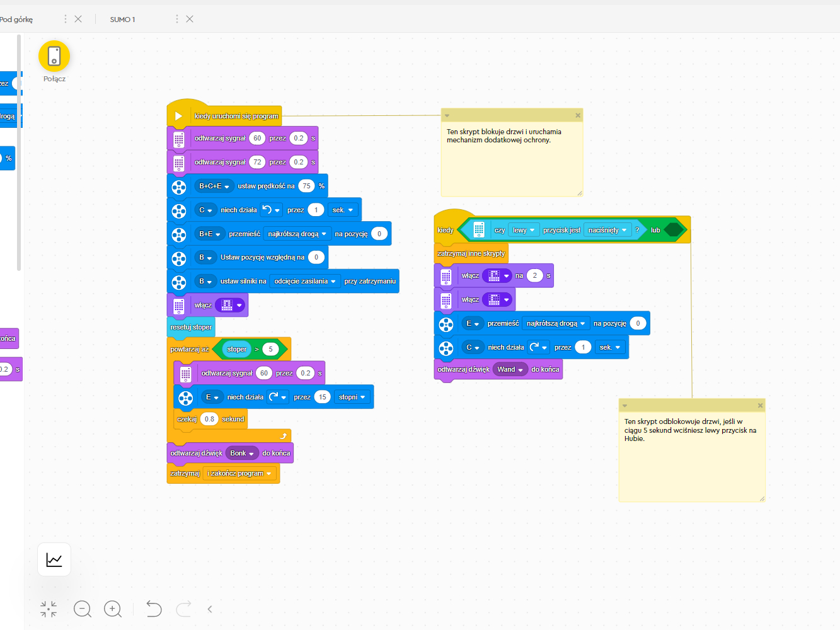
Task: Open the 'stopni' unit dropdown
Action: click(352, 397)
